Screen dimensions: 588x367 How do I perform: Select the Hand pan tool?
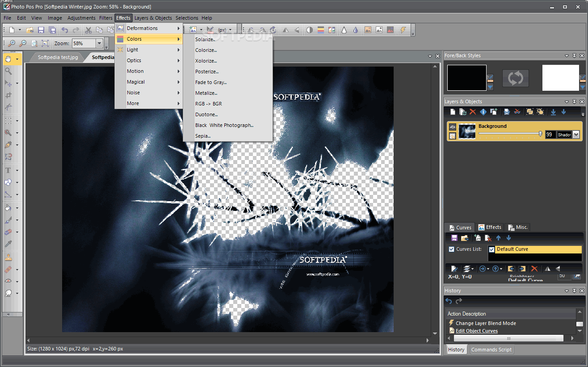(8, 59)
